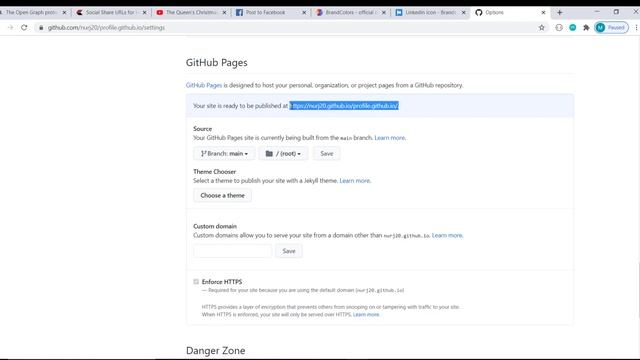Open a new tab with plus icon
This screenshot has height=360, width=640.
(560, 13)
